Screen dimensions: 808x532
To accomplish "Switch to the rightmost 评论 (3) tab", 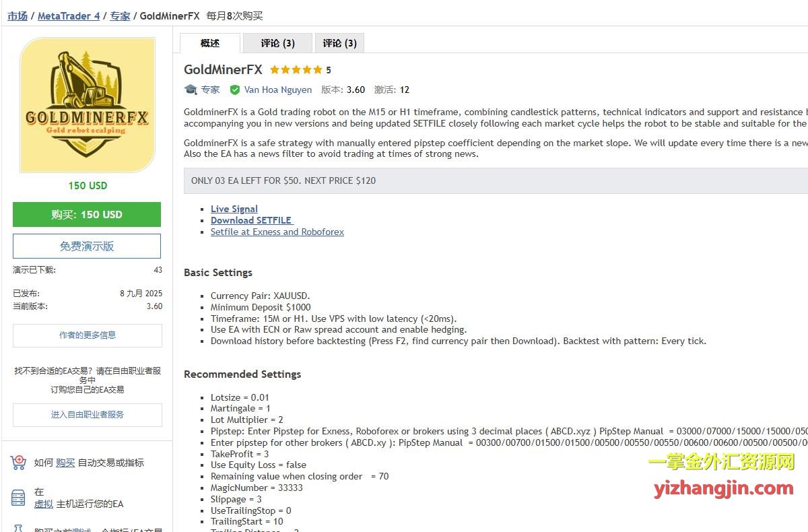I will [339, 43].
